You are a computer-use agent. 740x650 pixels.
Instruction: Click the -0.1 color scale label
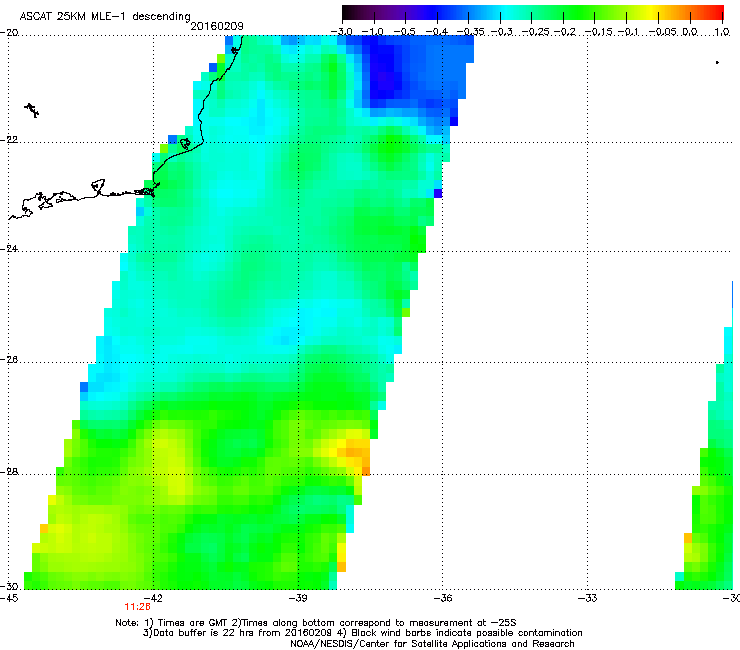click(x=628, y=32)
